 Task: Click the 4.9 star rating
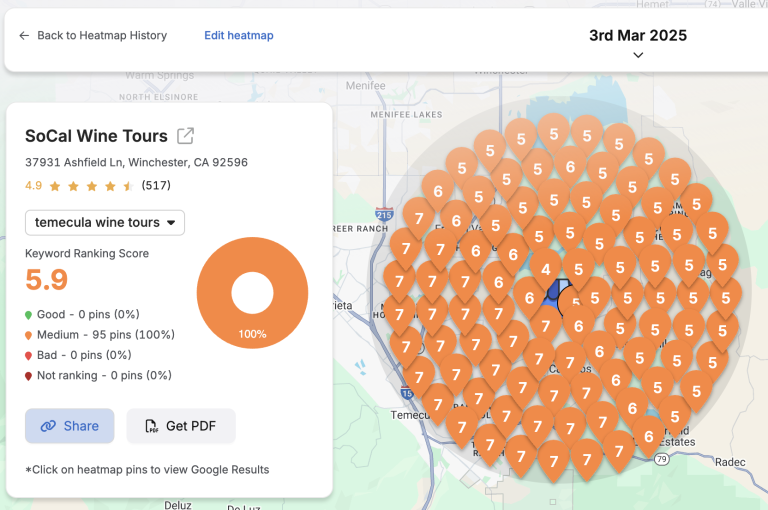click(x=34, y=186)
